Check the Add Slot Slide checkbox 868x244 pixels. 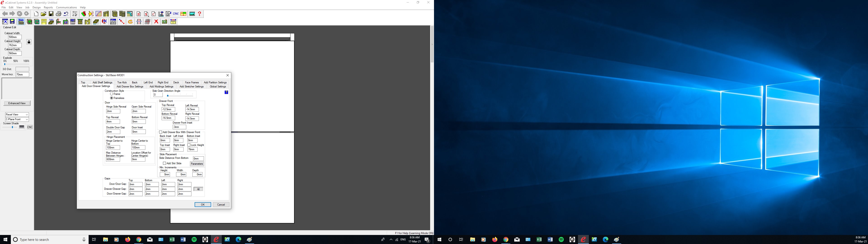point(164,163)
